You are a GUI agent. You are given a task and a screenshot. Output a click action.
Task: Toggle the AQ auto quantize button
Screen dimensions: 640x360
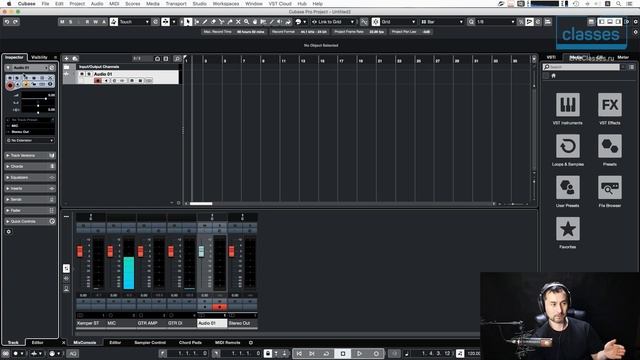(73, 353)
